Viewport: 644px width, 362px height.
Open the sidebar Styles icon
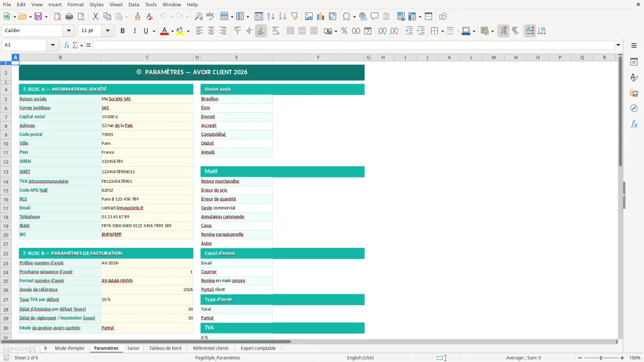click(634, 77)
